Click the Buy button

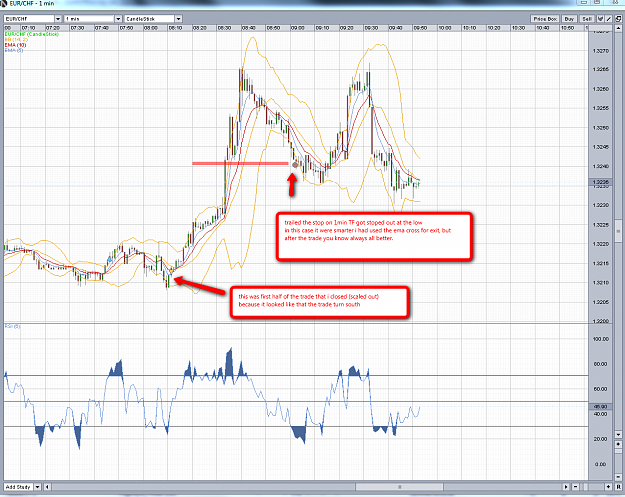tap(569, 19)
